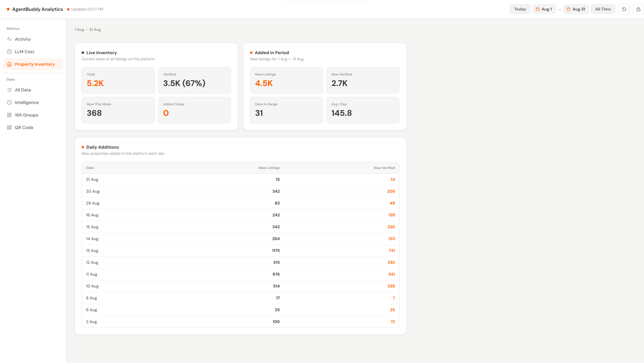Click the 2 Aug row date
644x363 pixels.
92,322
